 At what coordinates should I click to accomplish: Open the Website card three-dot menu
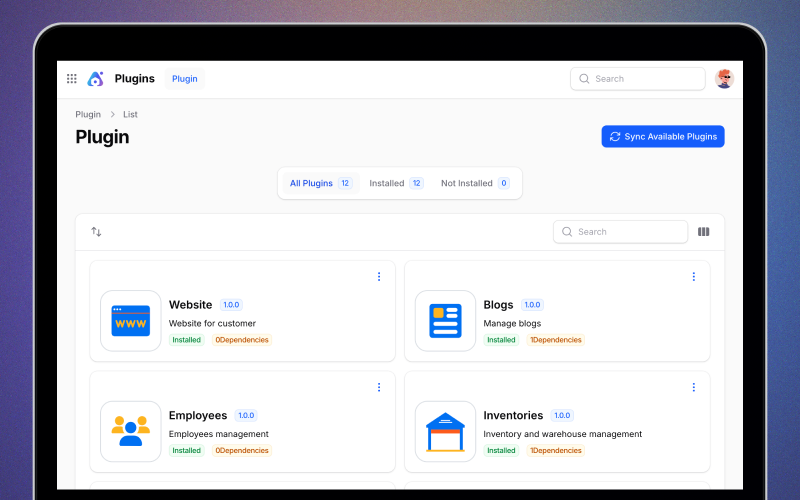[x=379, y=277]
